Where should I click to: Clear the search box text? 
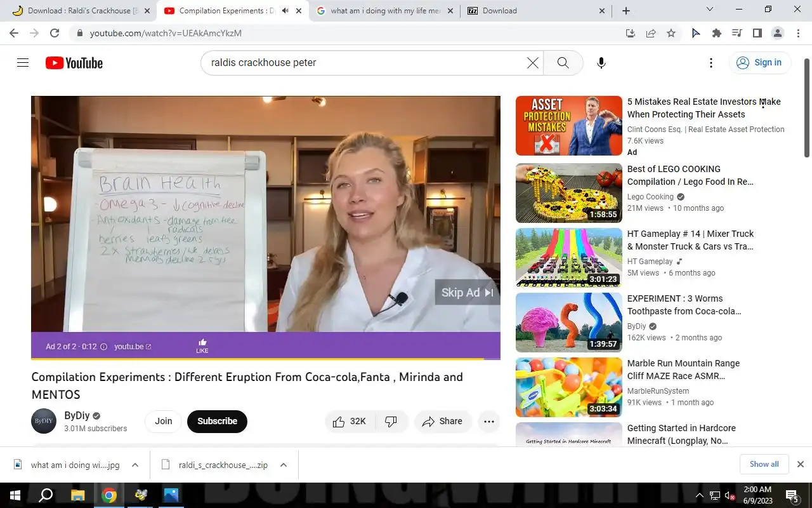click(533, 62)
